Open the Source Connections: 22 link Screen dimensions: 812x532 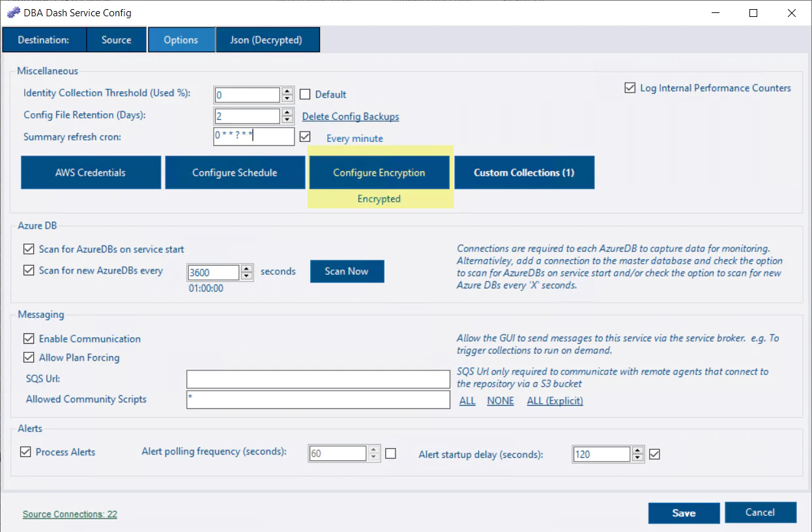pos(69,514)
